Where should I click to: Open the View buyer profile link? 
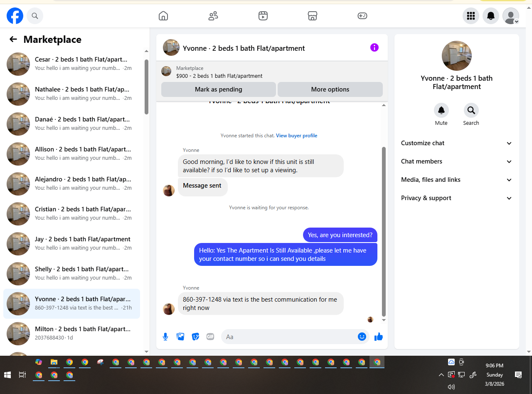point(297,136)
